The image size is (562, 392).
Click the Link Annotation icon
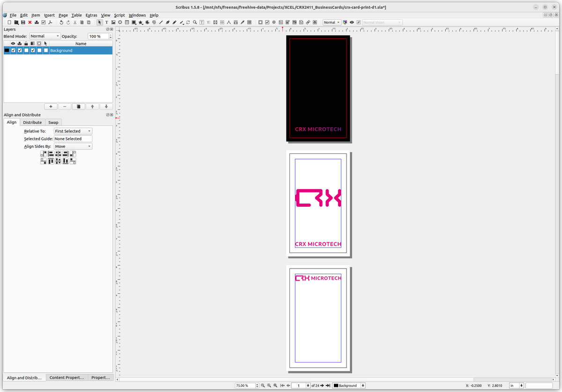pos(308,22)
